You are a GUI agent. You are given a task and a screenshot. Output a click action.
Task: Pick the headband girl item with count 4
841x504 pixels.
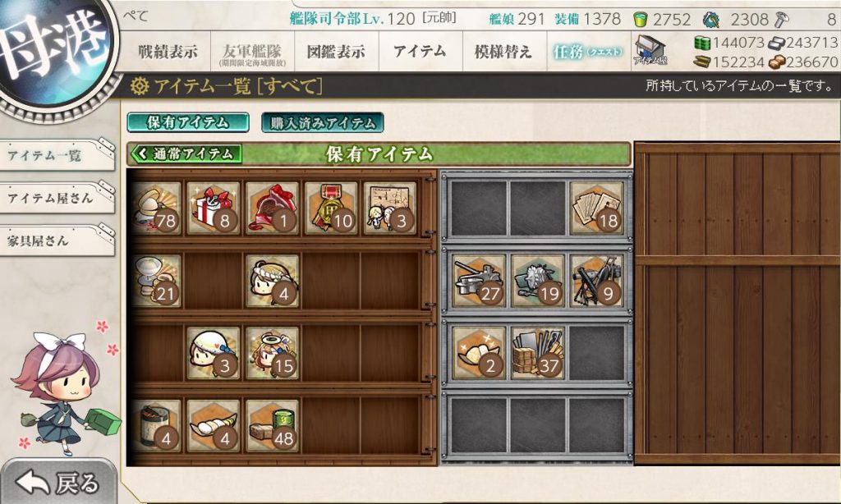[272, 281]
